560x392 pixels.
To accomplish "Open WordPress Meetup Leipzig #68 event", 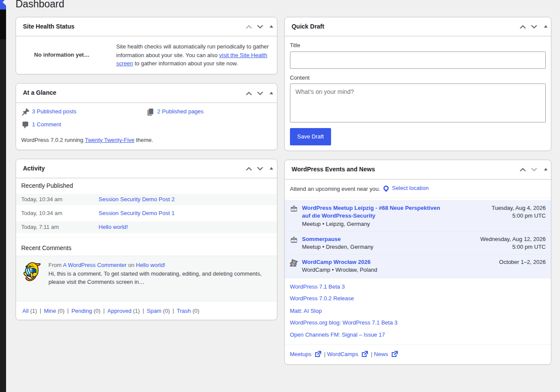I will pyautogui.click(x=371, y=212).
